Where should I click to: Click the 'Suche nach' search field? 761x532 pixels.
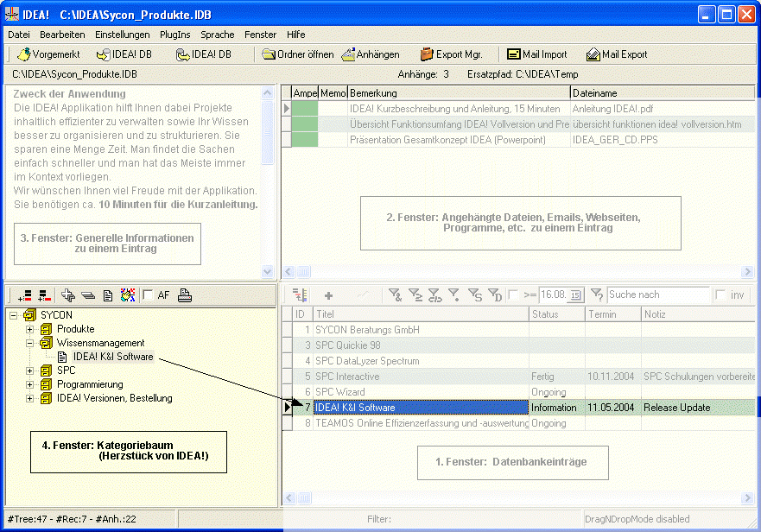point(657,294)
